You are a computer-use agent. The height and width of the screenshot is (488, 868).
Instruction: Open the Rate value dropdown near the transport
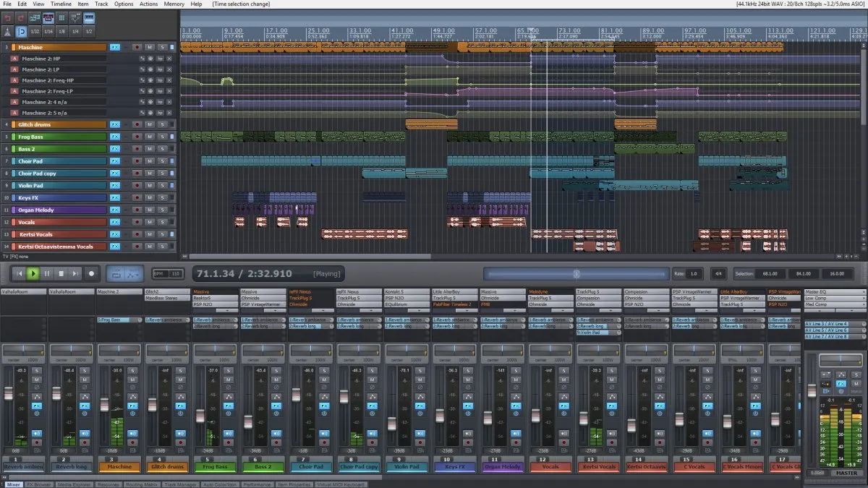(693, 273)
